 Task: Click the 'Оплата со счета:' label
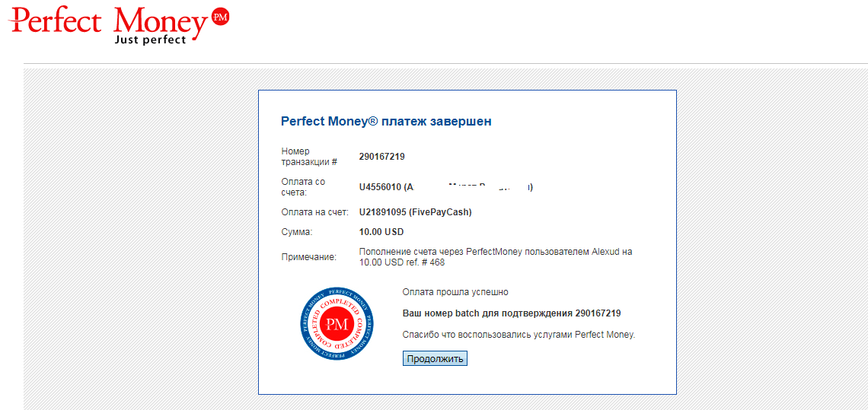click(303, 187)
